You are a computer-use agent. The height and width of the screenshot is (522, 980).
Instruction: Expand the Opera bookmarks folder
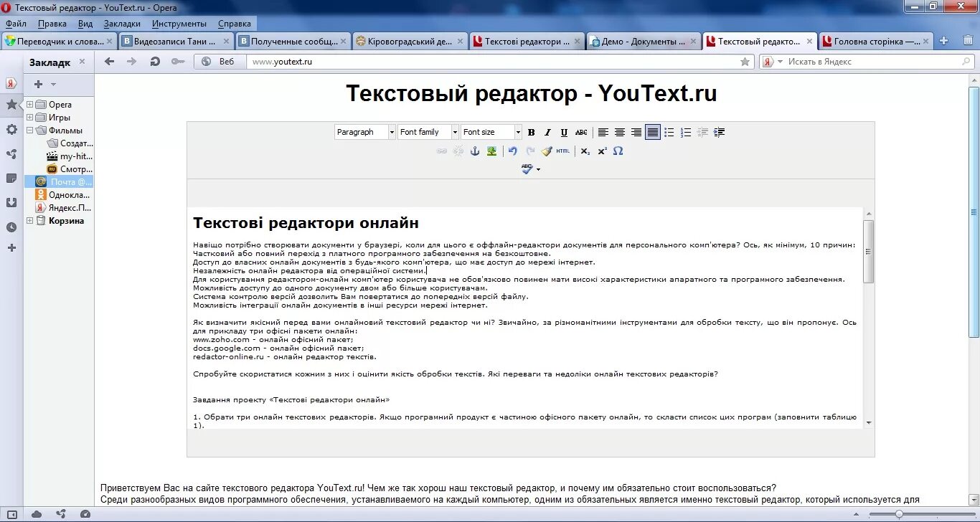coord(30,105)
